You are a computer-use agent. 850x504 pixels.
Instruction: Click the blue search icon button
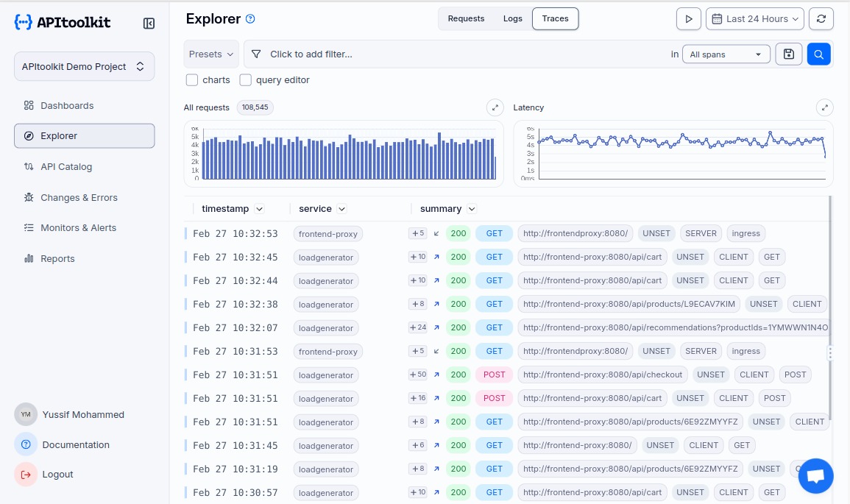818,54
